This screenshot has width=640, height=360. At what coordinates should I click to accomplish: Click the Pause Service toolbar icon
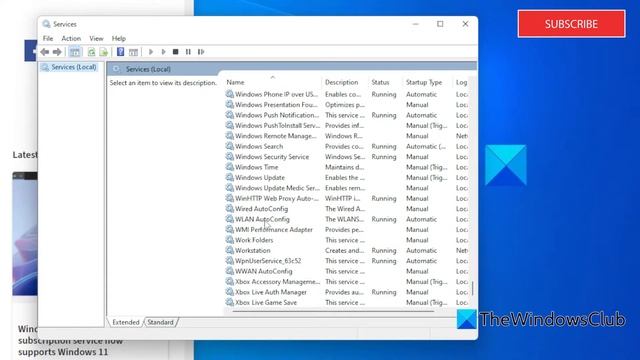[x=188, y=52]
